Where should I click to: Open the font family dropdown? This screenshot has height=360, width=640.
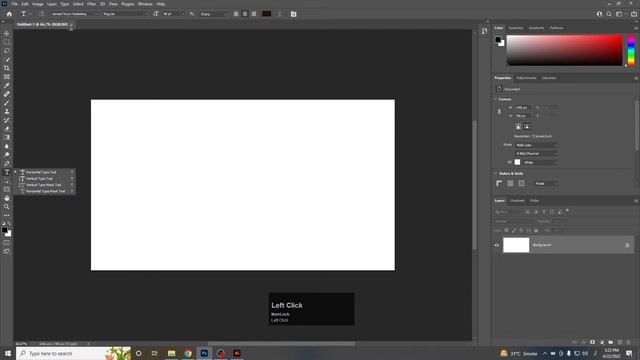(x=75, y=14)
